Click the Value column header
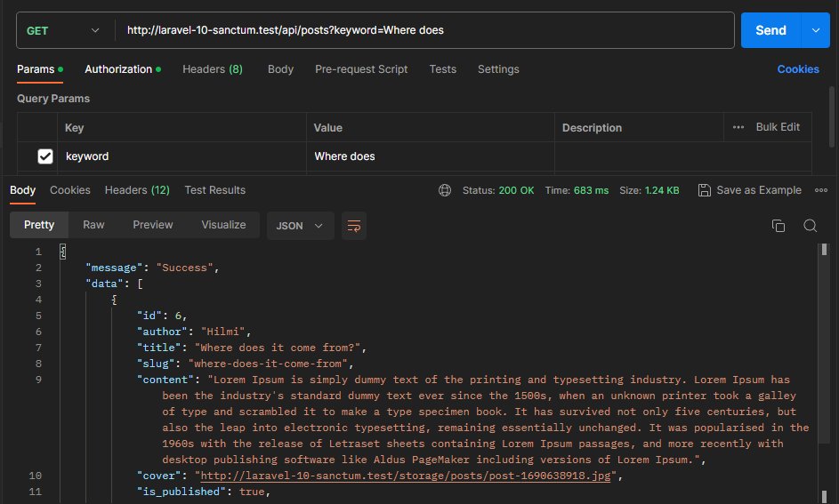The image size is (839, 504). (431, 128)
